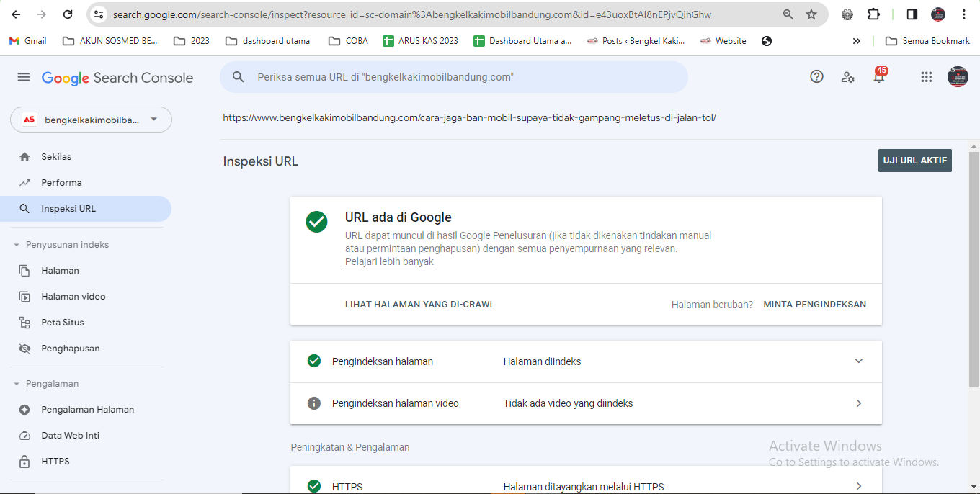Select Inspeksi URL in sidebar
Viewport: 980px width, 494px height.
tap(86, 209)
